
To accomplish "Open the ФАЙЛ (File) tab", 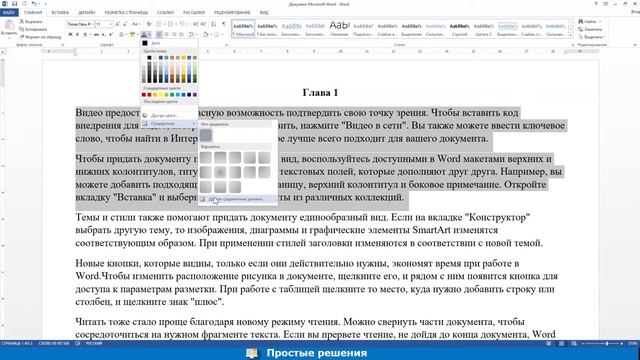I will click(x=8, y=12).
